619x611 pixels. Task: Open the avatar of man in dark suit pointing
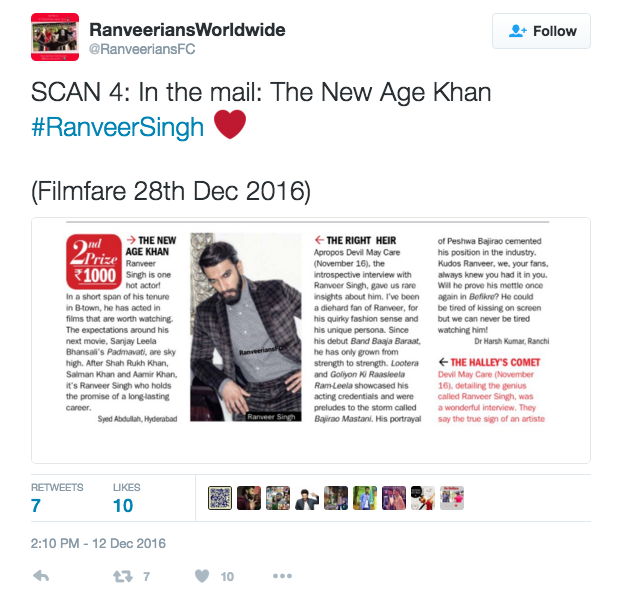(307, 498)
